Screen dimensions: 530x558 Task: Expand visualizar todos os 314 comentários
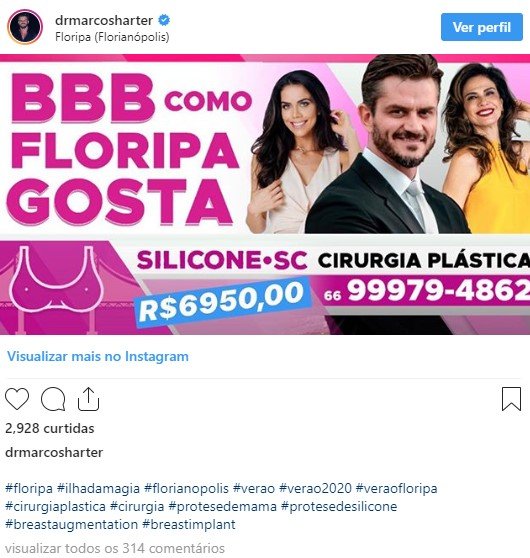pyautogui.click(x=115, y=548)
